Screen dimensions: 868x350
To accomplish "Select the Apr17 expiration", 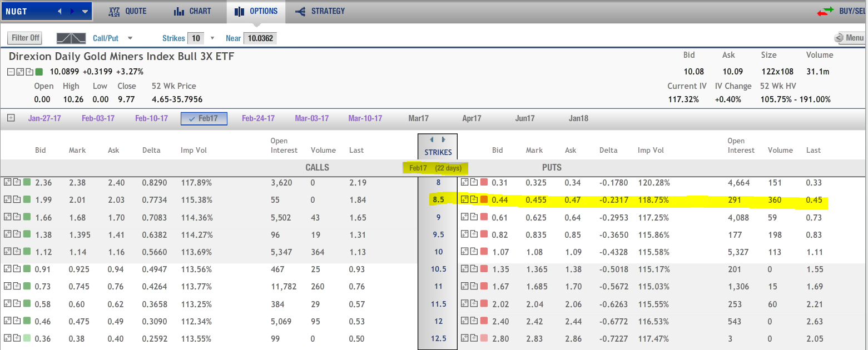I will point(472,118).
